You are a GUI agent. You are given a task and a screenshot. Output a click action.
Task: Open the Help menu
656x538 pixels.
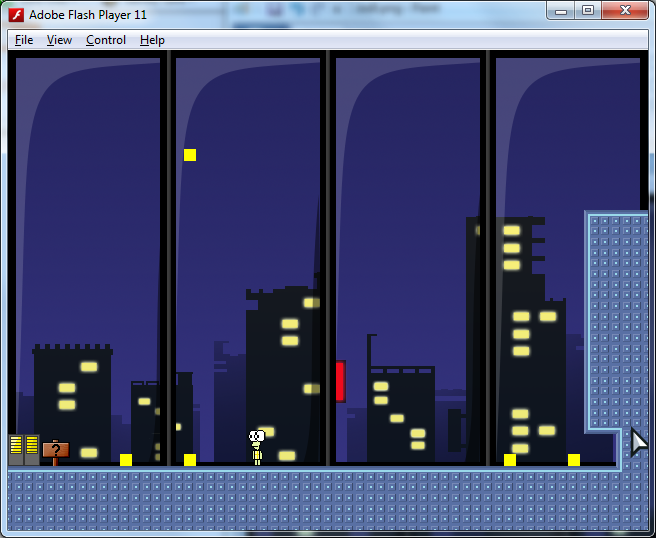[x=152, y=40]
